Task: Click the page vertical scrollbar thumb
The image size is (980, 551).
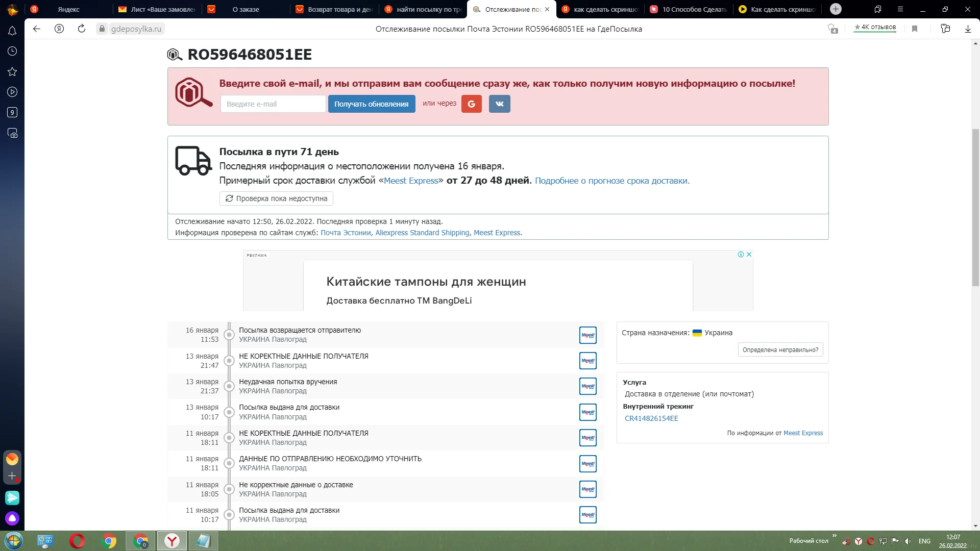Action: click(x=975, y=207)
